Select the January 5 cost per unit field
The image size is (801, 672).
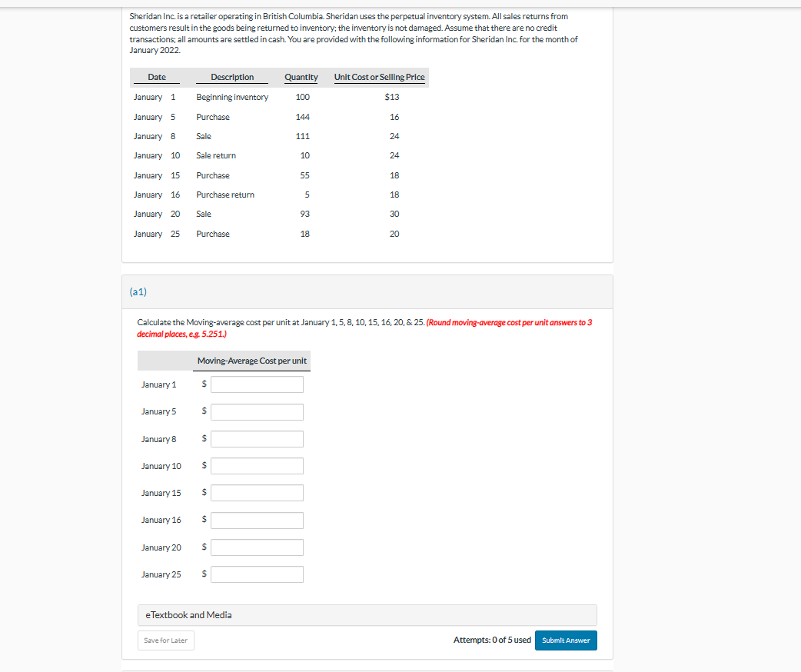tap(256, 411)
